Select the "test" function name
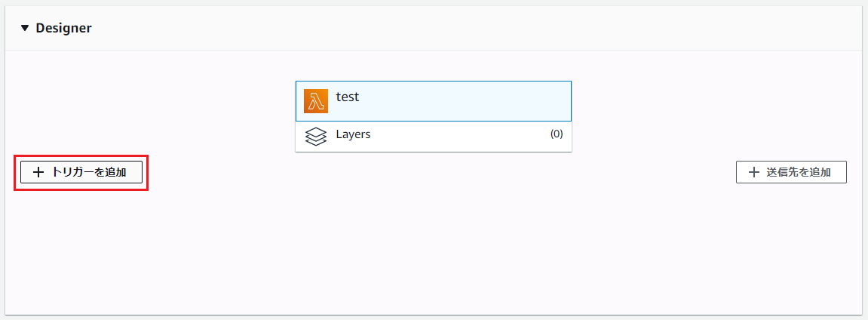 348,97
